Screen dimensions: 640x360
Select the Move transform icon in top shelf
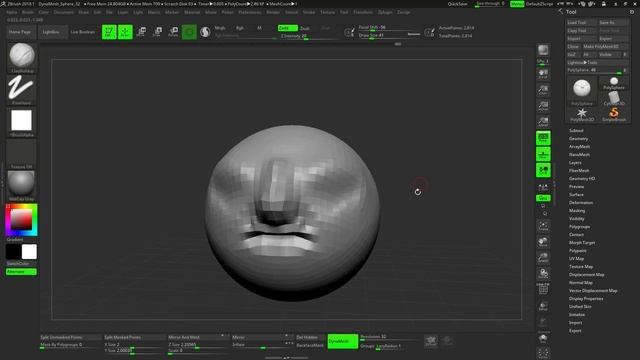(x=142, y=31)
